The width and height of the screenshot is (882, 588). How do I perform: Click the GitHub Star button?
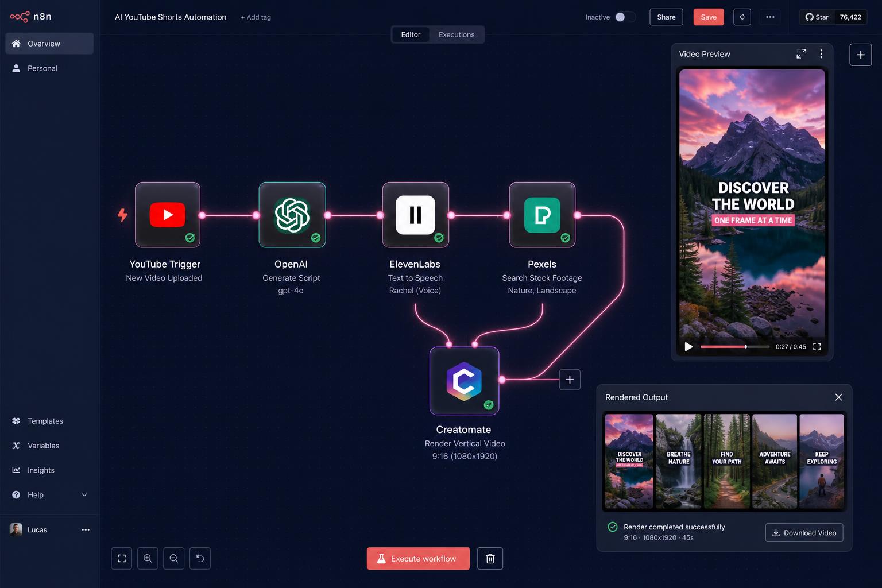[x=817, y=17]
